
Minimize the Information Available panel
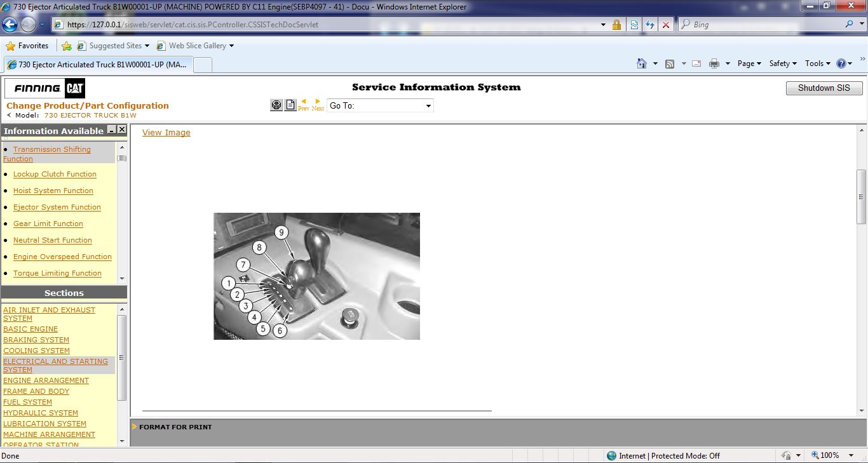pos(112,130)
